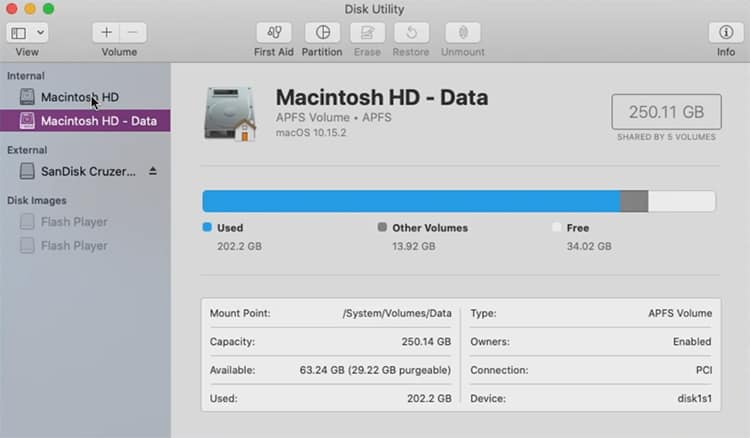Click the green full screen button
The height and width of the screenshot is (438, 750).
pos(49,9)
